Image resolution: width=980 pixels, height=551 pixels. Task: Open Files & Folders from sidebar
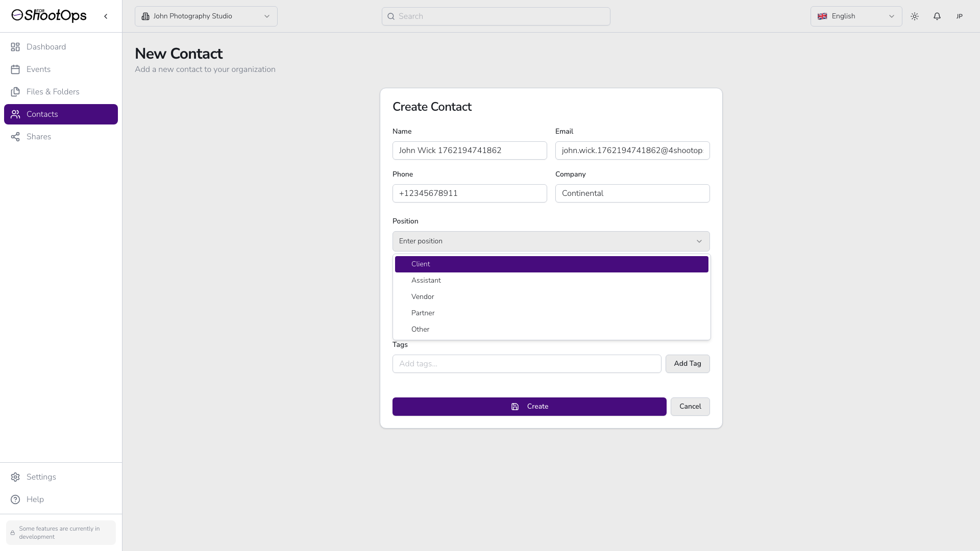[53, 92]
